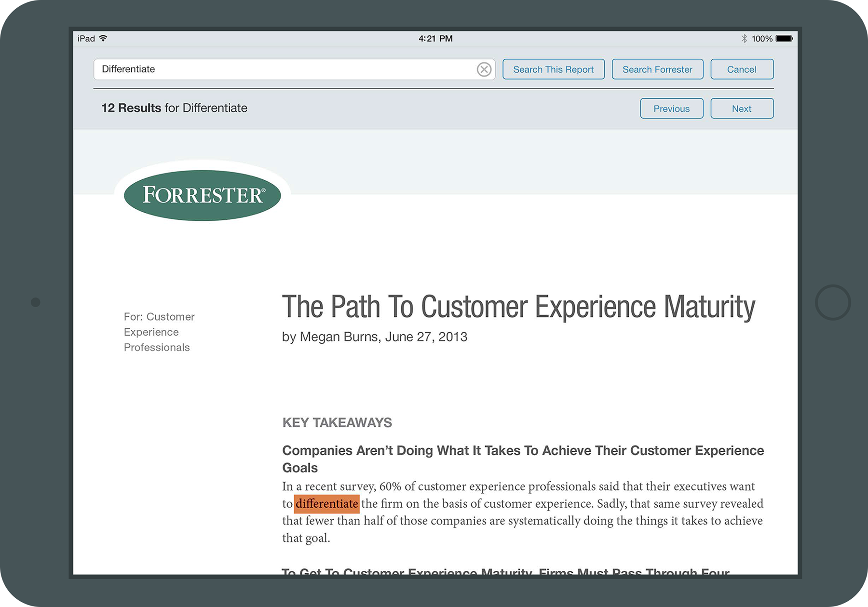868x607 pixels.
Task: Tap the For: Customer Experience Professionals text
Action: coord(159,332)
